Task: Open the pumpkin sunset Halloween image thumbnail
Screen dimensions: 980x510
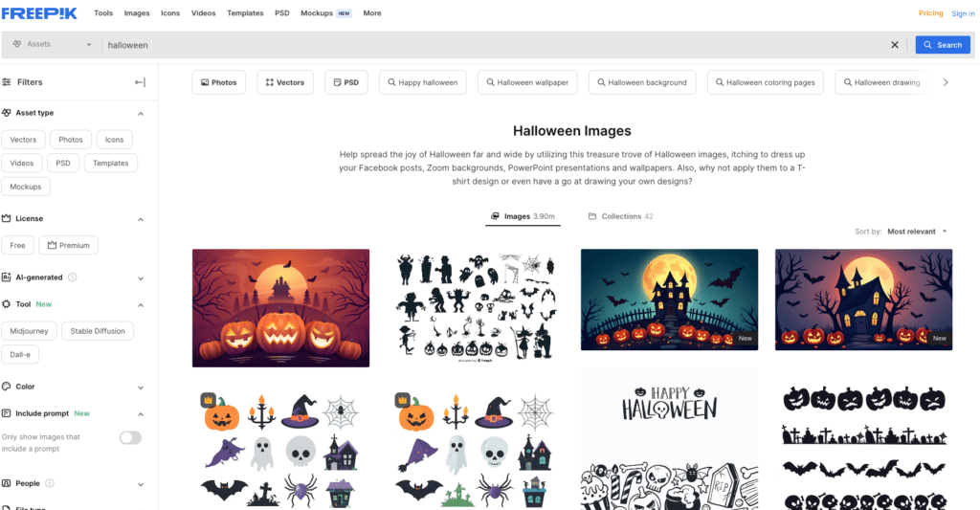Action: tap(280, 307)
